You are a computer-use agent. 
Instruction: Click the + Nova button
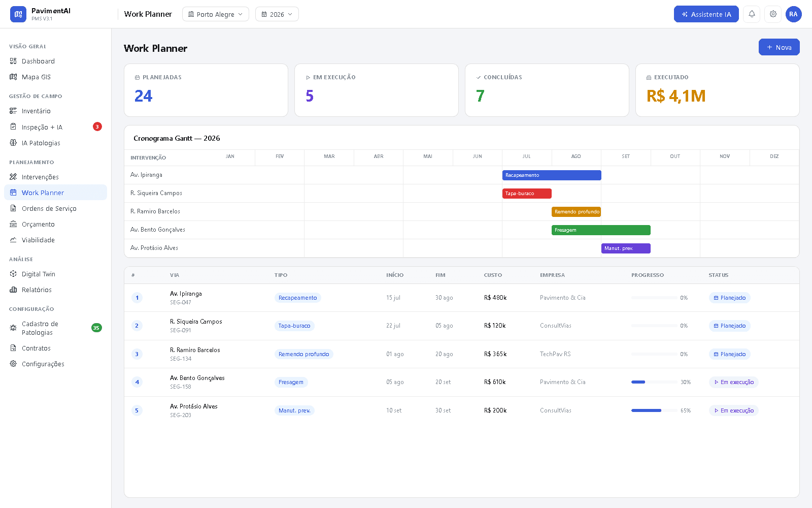[779, 47]
